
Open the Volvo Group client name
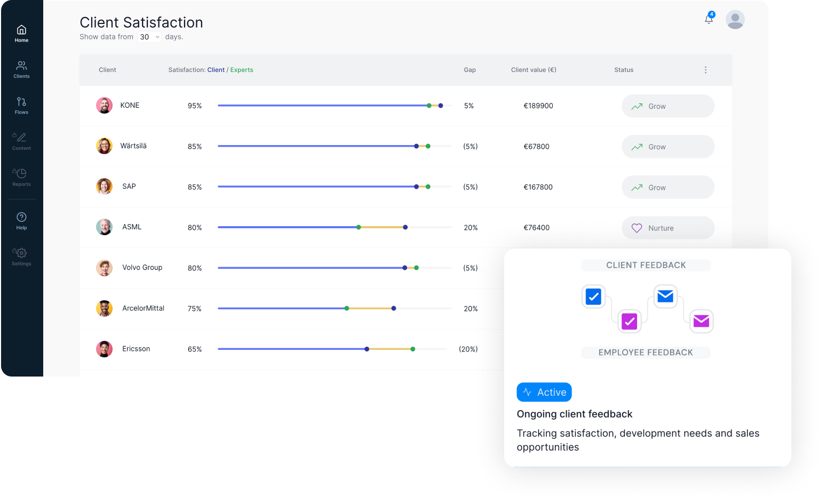click(x=142, y=268)
